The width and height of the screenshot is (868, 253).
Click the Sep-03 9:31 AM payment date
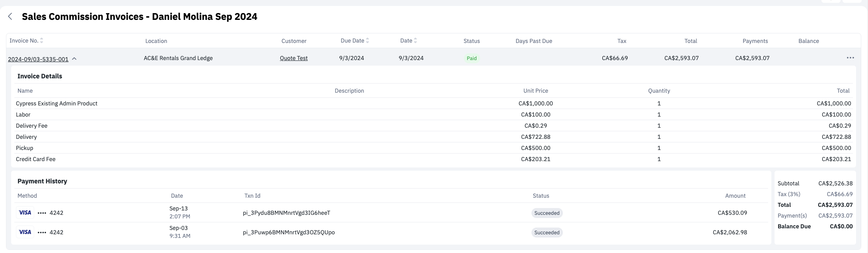pos(180,232)
